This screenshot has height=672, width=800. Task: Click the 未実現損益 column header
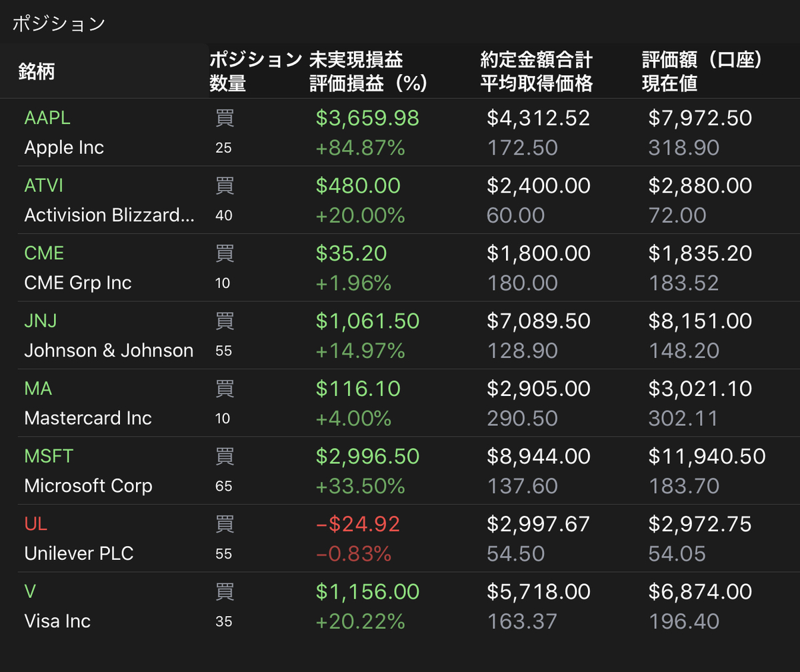[x=356, y=61]
